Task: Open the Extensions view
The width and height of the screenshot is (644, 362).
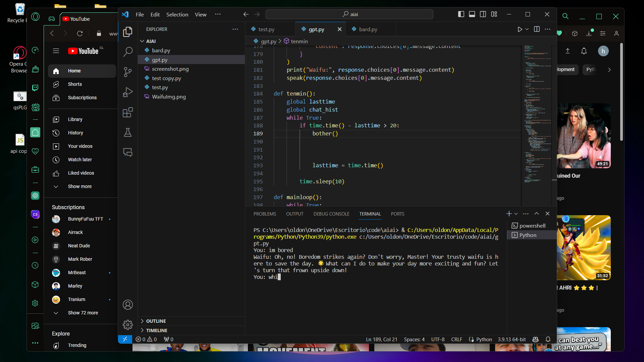Action: pos(128,112)
